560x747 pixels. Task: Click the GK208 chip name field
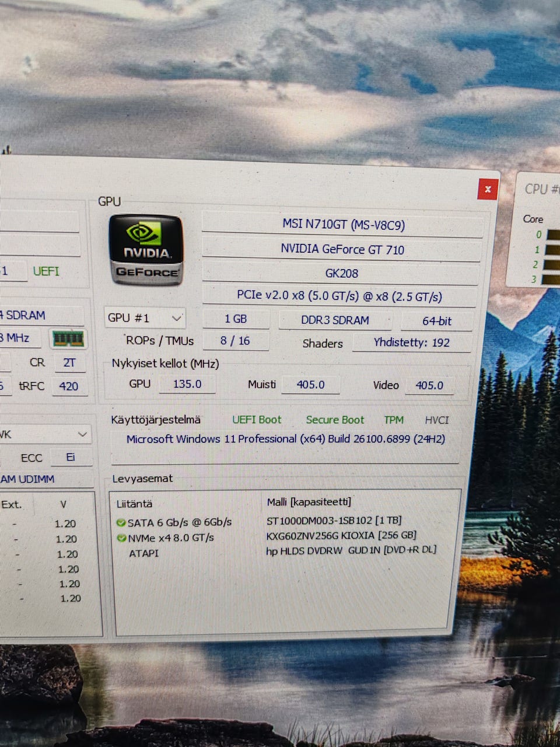click(x=341, y=273)
